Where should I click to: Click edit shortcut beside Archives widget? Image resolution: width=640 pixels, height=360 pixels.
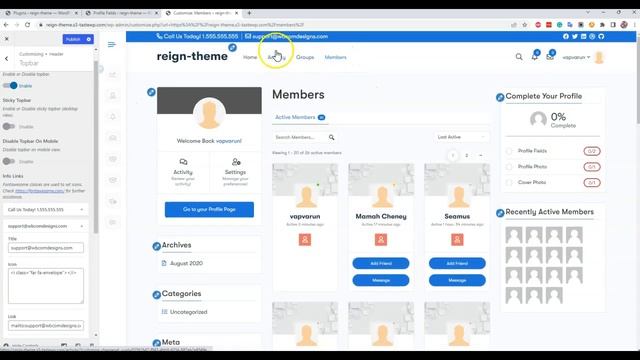click(156, 246)
